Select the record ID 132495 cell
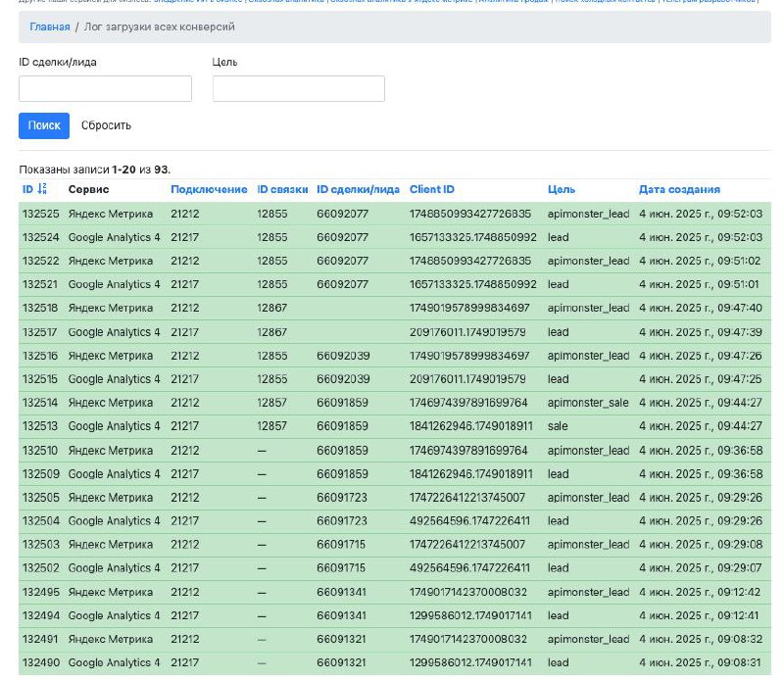The image size is (784, 681). 40,592
